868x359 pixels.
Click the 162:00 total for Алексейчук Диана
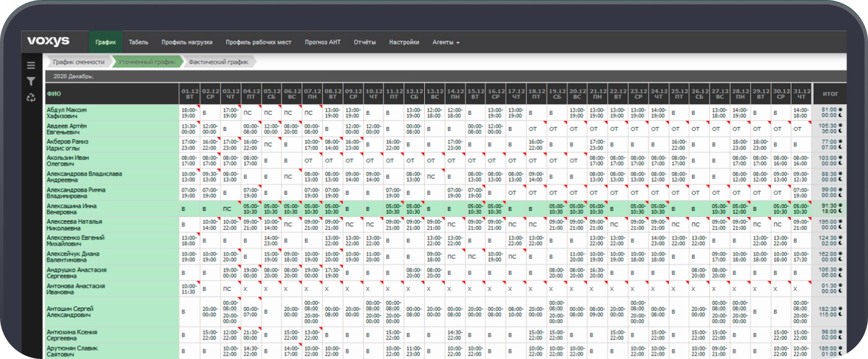(x=828, y=254)
